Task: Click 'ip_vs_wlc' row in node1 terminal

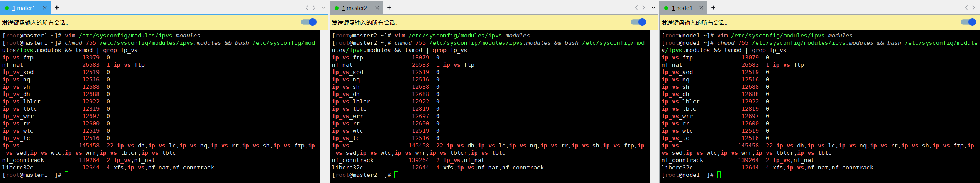Action: point(715,131)
